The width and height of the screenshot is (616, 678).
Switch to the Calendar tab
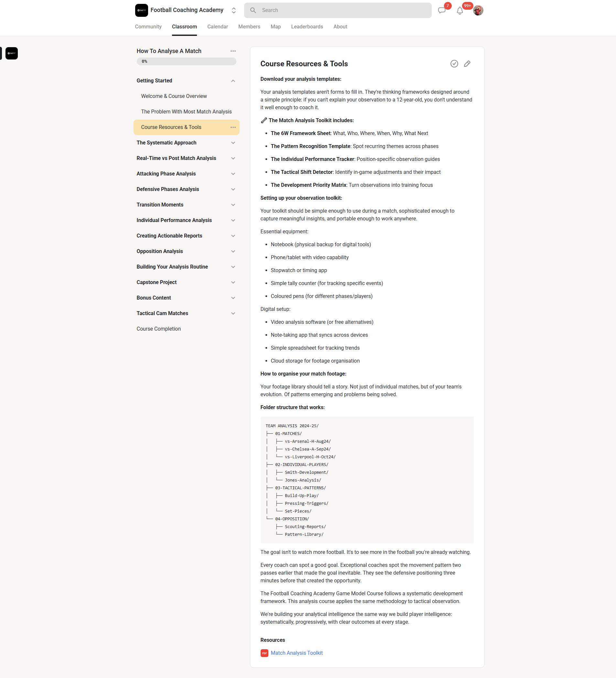point(217,26)
